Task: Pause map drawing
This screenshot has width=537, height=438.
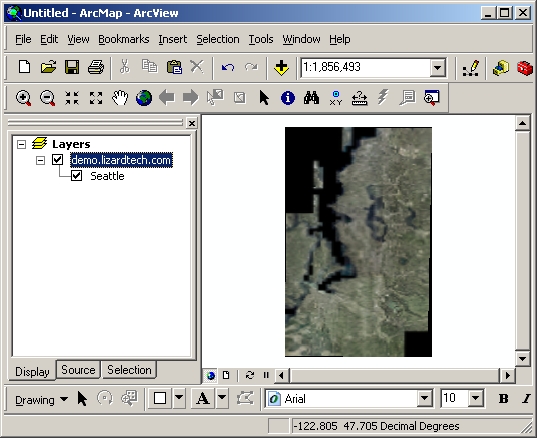Action: (x=266, y=375)
